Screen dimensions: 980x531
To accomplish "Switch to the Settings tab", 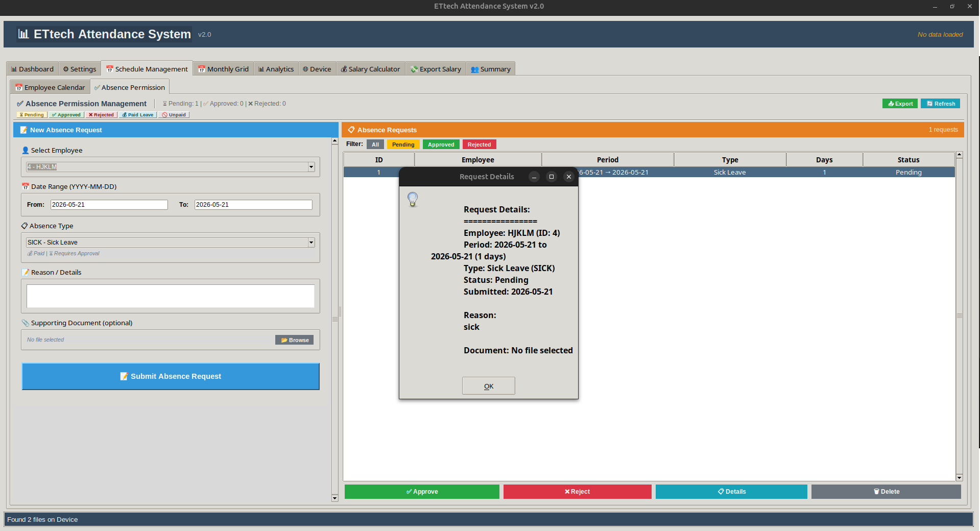I will pyautogui.click(x=80, y=69).
